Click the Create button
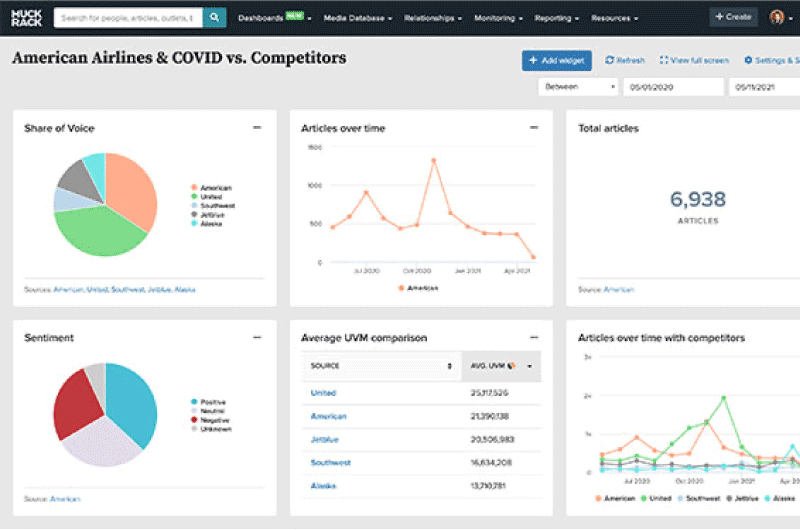Viewport: 800px width, 530px height. tap(733, 17)
